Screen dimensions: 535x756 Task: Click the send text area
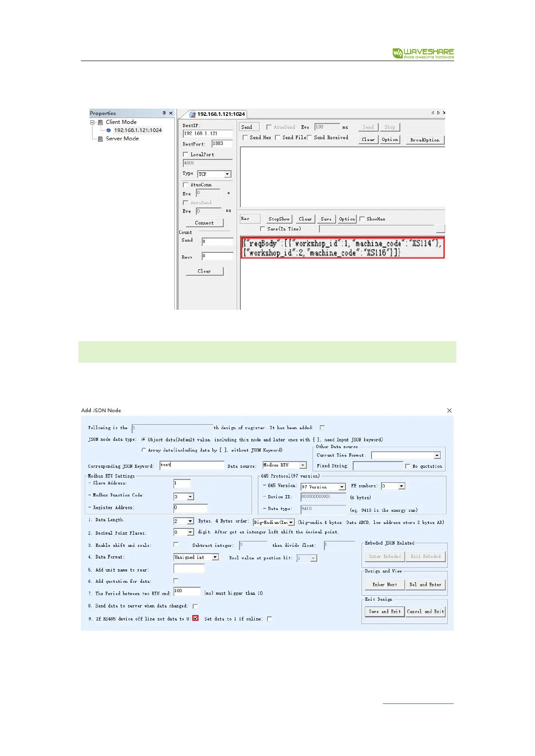point(343,177)
